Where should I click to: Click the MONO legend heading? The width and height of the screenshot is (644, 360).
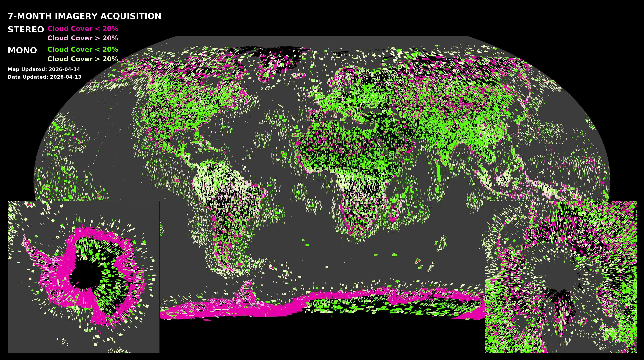tap(22, 50)
